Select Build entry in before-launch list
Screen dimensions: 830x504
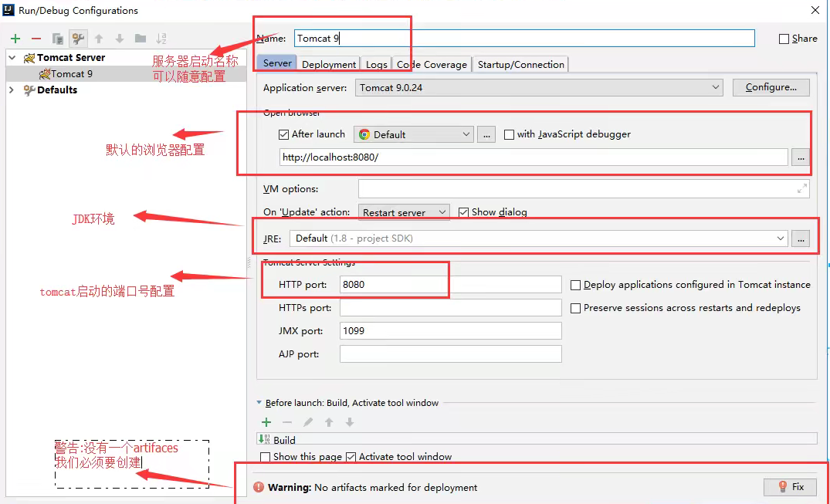[x=536, y=439]
